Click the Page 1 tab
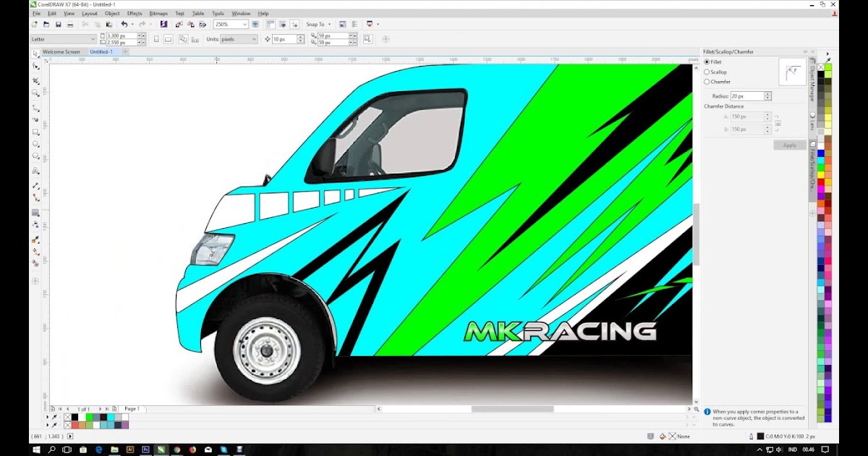This screenshot has height=456, width=868. 132,409
